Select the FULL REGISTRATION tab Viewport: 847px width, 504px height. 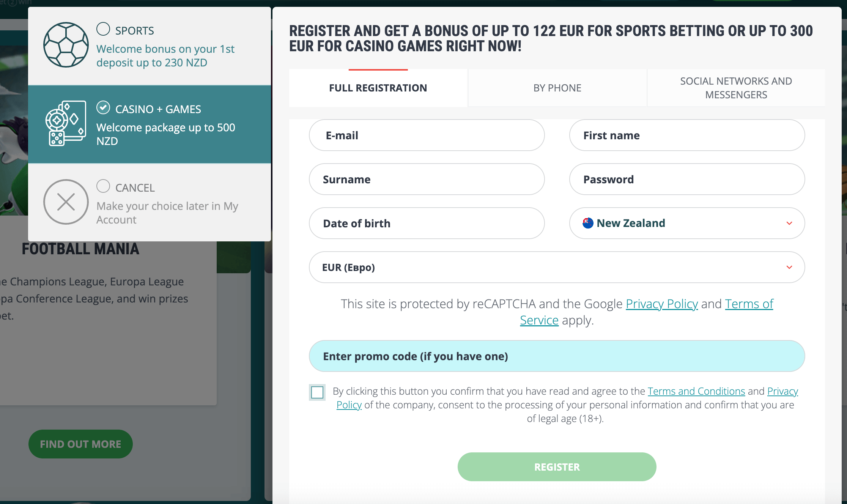378,88
